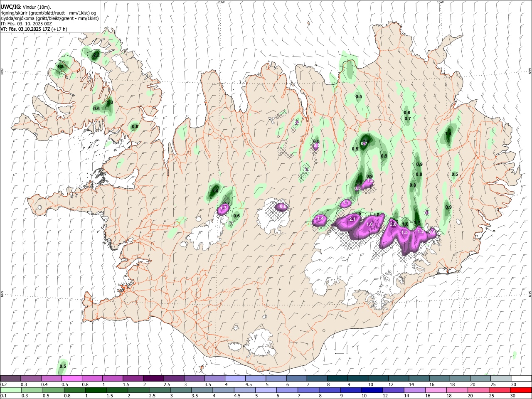Select the mauve 0.2–0.3 swatch in top row
The width and height of the screenshot is (532, 399).
point(10,378)
